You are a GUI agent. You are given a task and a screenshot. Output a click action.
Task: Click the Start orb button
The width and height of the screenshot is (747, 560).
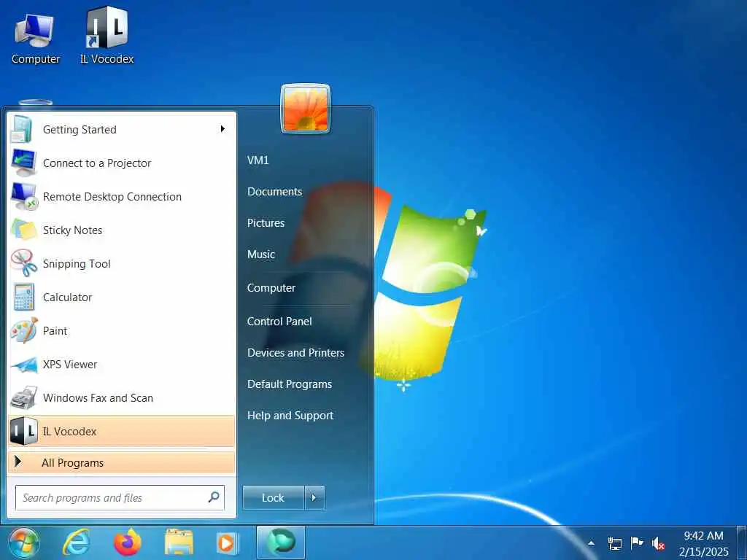coord(23,542)
